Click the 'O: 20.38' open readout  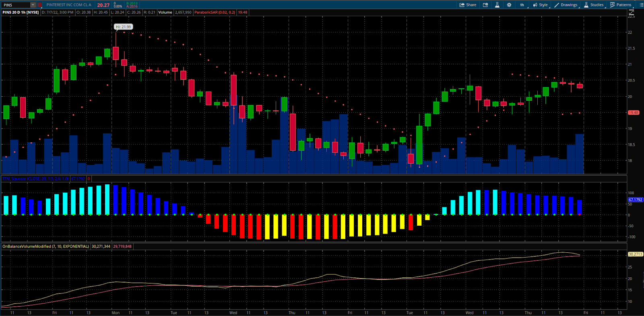click(83, 12)
